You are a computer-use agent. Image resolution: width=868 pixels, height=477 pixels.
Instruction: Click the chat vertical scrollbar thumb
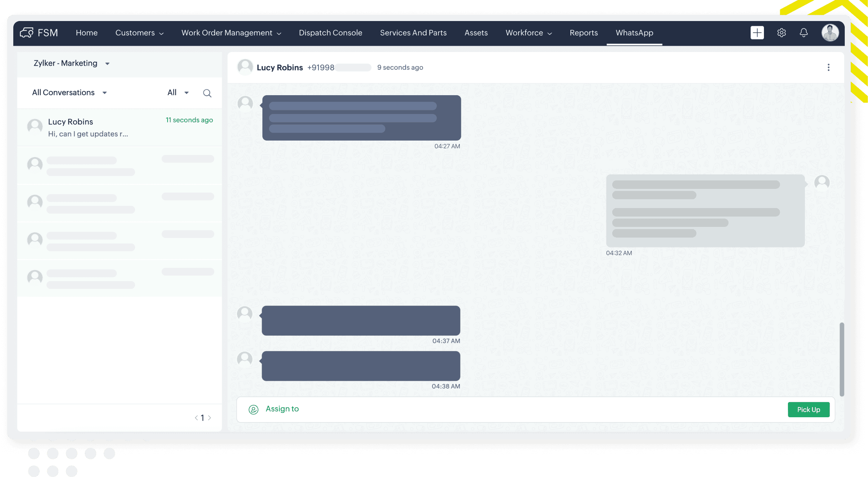[x=841, y=359]
